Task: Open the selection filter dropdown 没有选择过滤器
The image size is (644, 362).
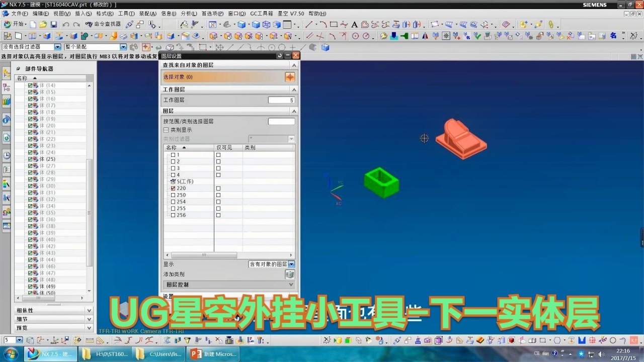Action: point(57,47)
